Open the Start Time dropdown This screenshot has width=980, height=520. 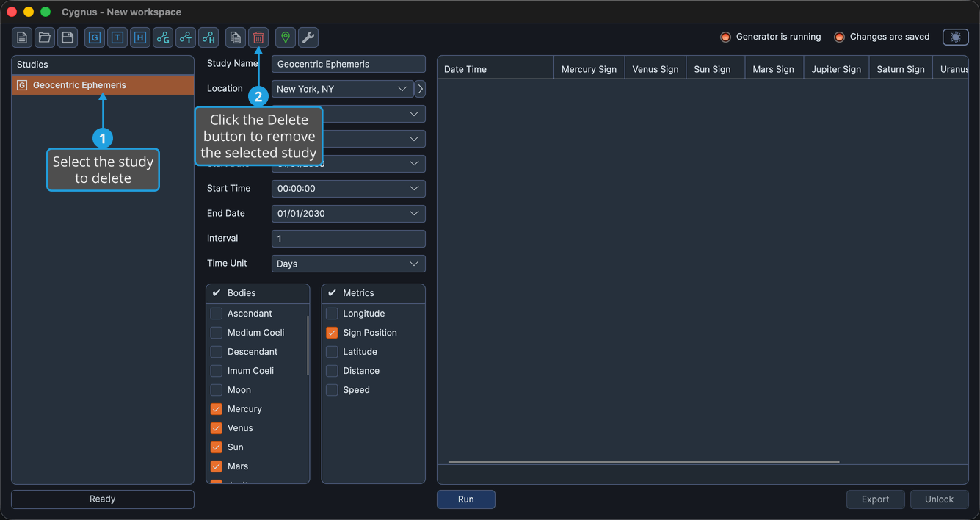click(x=349, y=189)
